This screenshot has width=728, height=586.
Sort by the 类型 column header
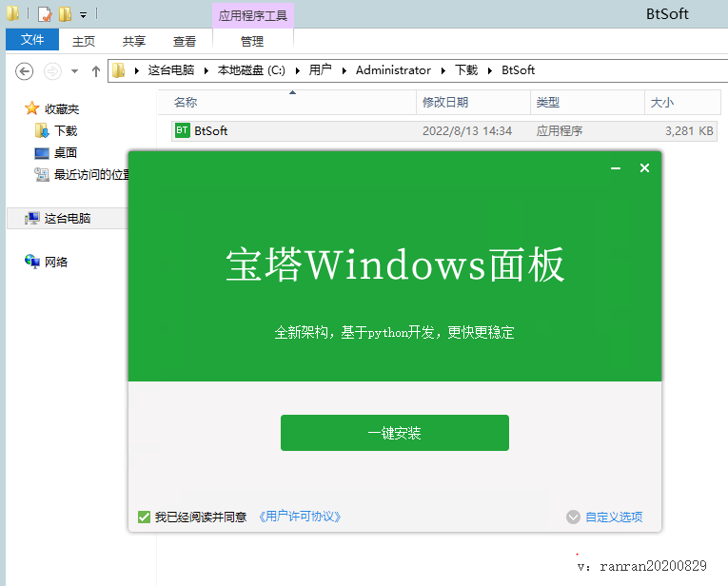587,102
